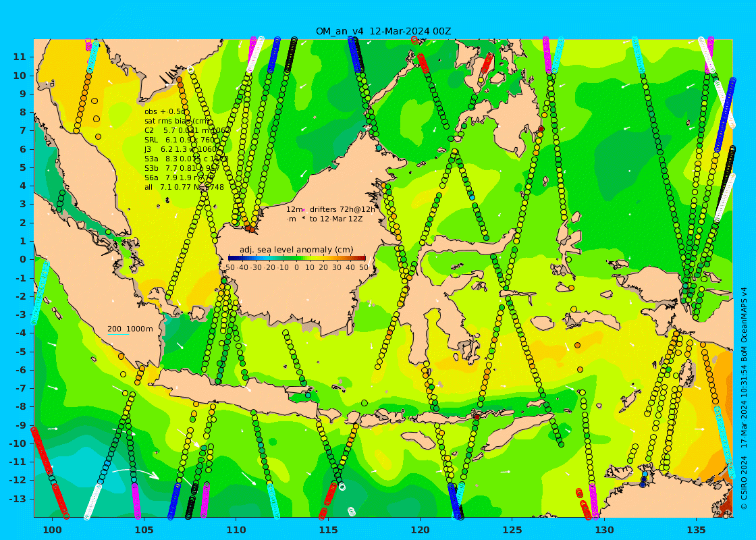Click the latitude axis label -4
The image size is (756, 540).
click(21, 333)
